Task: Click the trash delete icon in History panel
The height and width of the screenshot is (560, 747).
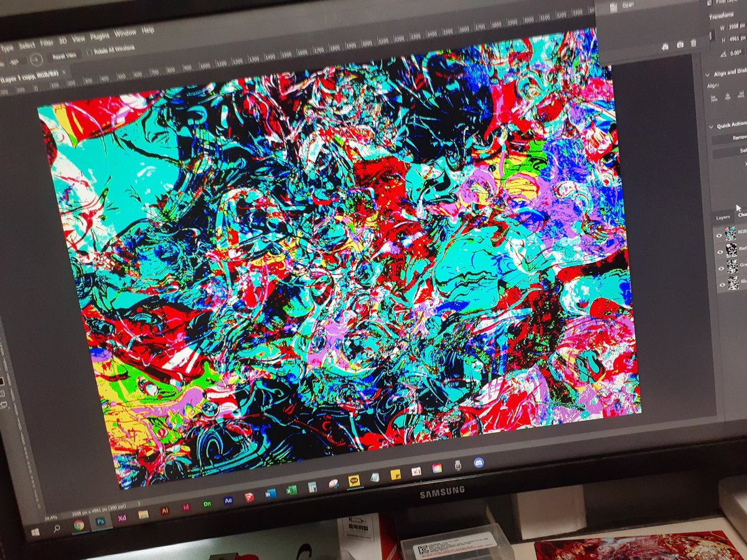Action: point(693,43)
